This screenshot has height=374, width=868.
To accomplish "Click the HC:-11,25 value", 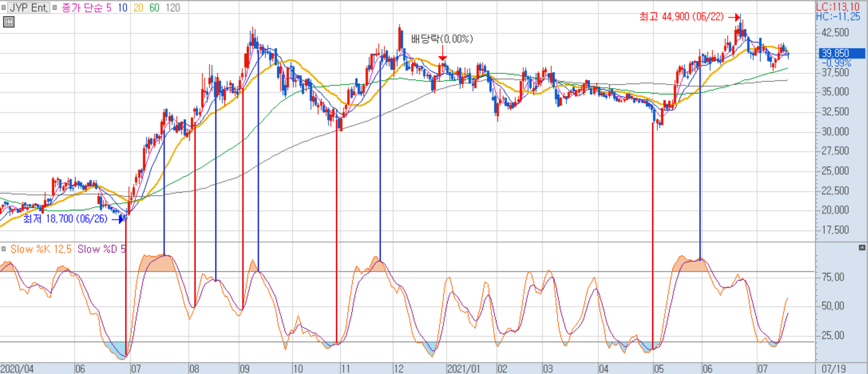I will pos(838,17).
